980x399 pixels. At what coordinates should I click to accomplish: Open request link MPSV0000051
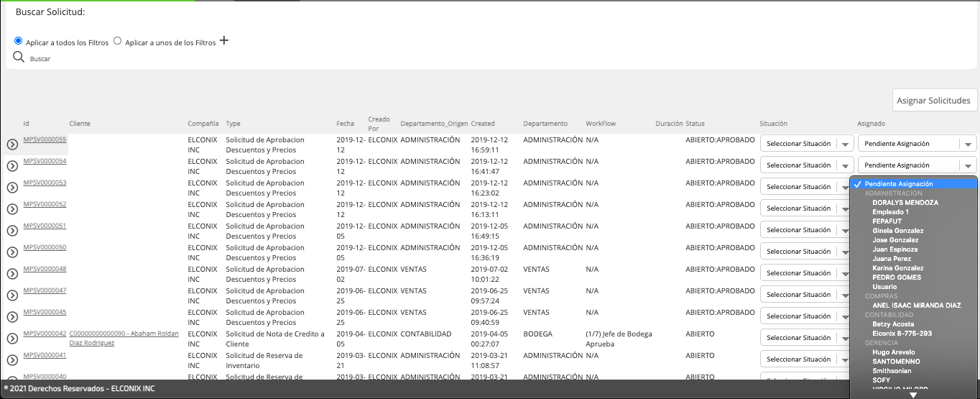click(x=45, y=226)
